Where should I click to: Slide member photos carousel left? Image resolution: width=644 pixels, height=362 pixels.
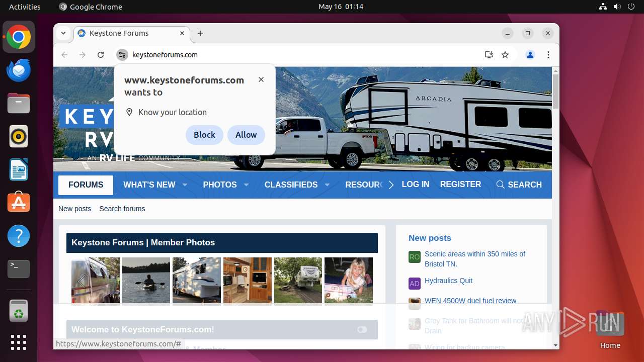pyautogui.click(x=81, y=281)
